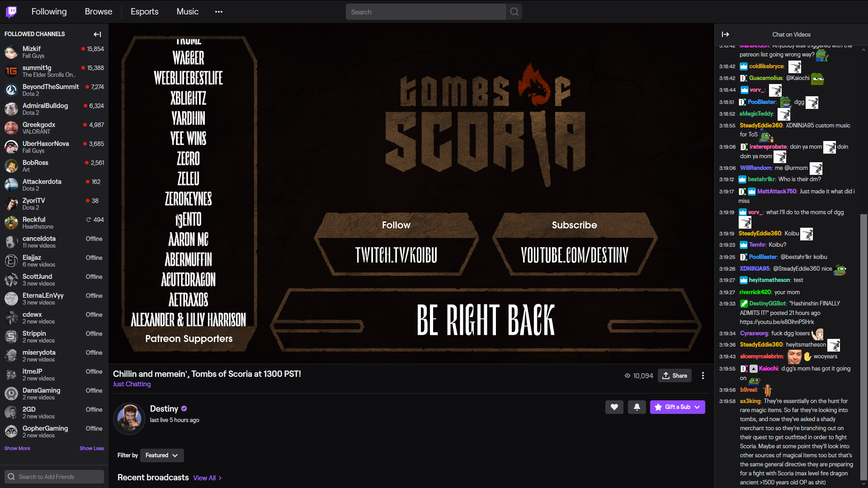Click Show More in followed channels
The height and width of the screenshot is (488, 868).
click(x=17, y=448)
